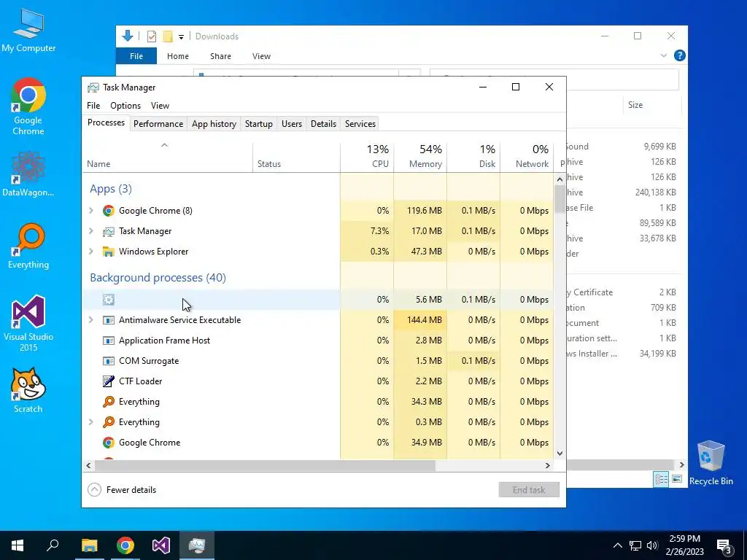Open volume control tray icon
Image resolution: width=747 pixels, height=560 pixels.
tap(652, 545)
